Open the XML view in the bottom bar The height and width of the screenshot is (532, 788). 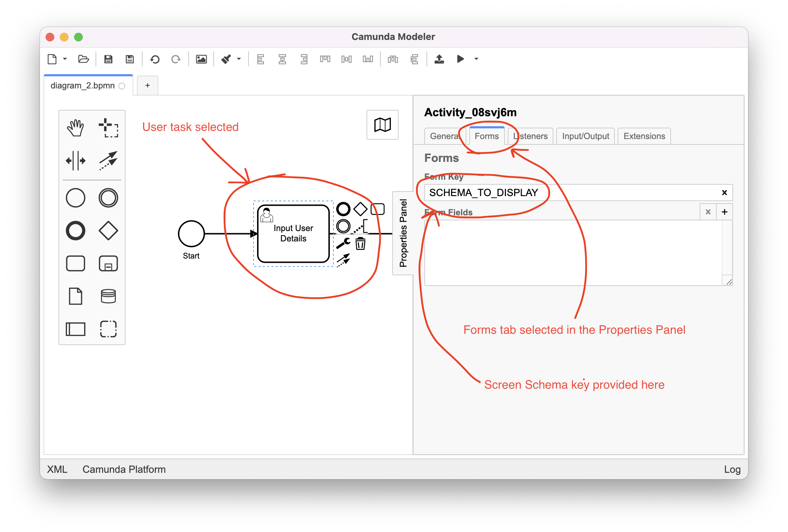point(57,469)
